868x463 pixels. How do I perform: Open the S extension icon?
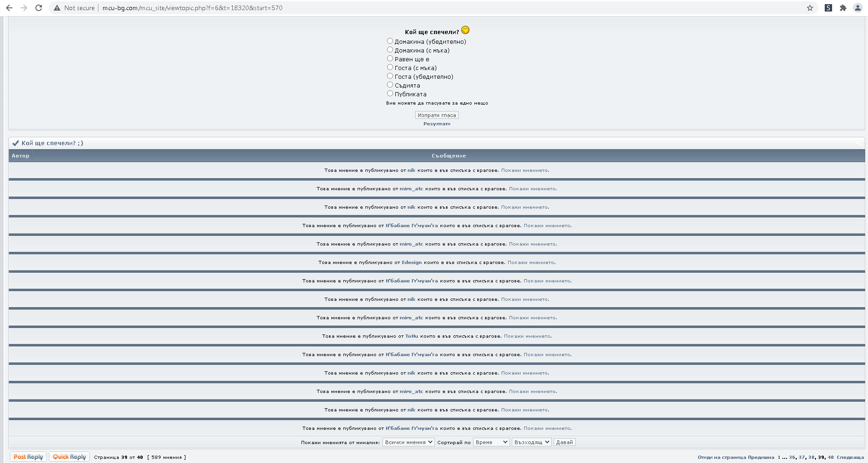coord(828,8)
